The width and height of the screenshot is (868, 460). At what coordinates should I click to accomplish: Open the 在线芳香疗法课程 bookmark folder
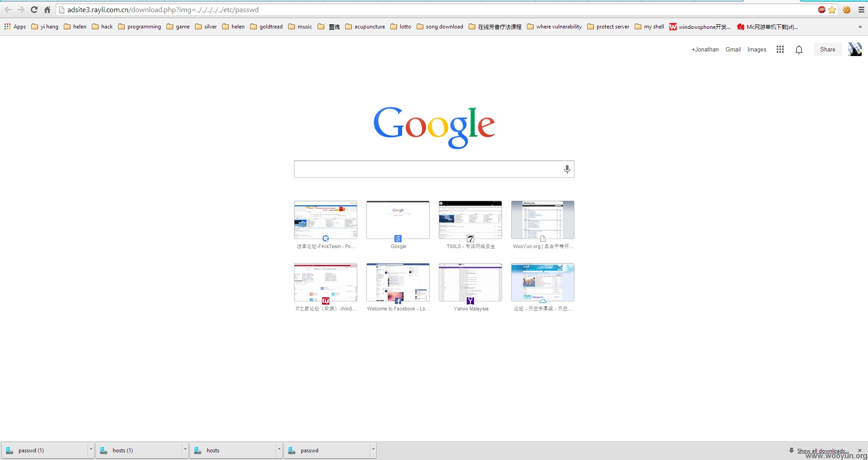[495, 27]
